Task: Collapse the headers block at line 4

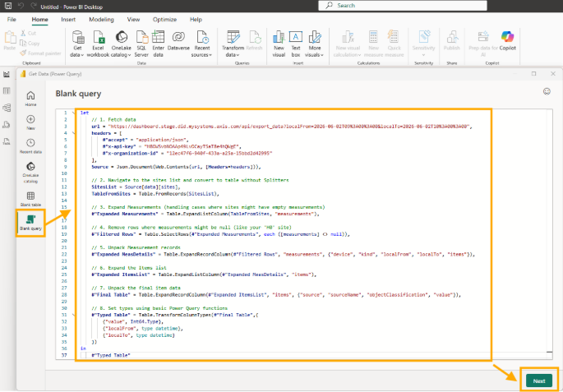Action: pyautogui.click(x=74, y=133)
